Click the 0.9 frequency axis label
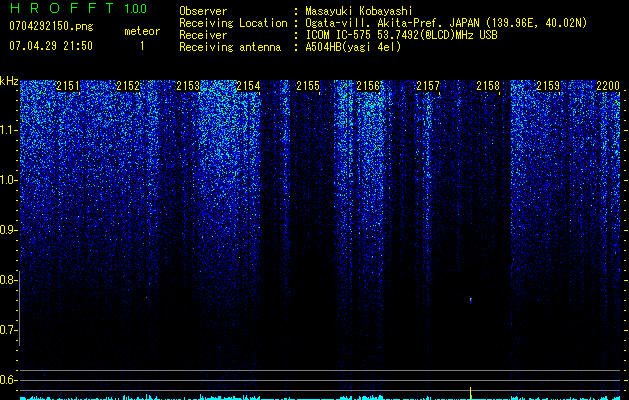 pyautogui.click(x=8, y=230)
